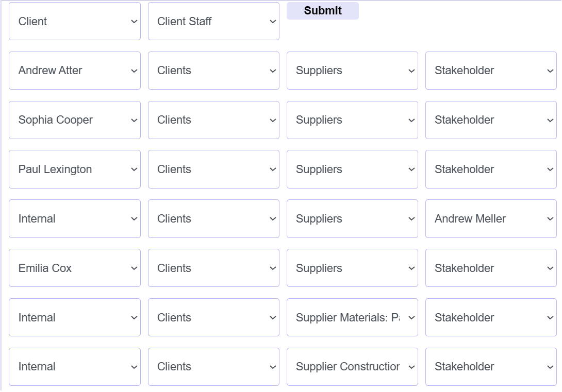The image size is (562, 392).
Task: Expand the Internal dropdown in Andrew Meller's row
Action: [74, 218]
